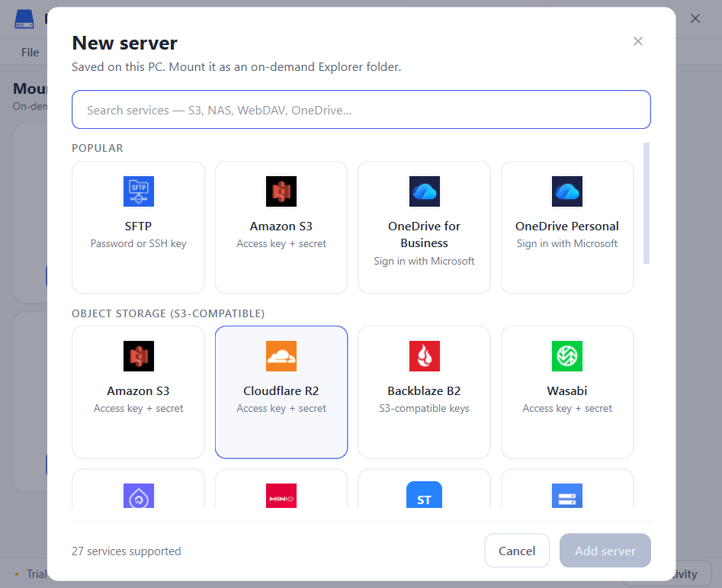Image resolution: width=722 pixels, height=588 pixels.
Task: Pick the OneDrive for Business cloud icon
Action: click(425, 191)
